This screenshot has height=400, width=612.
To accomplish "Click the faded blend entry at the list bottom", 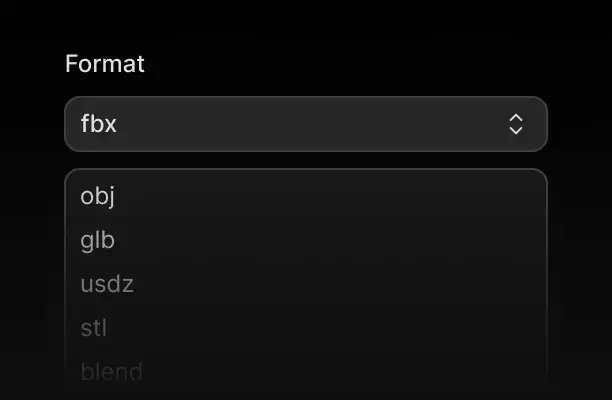I will pos(111,372).
